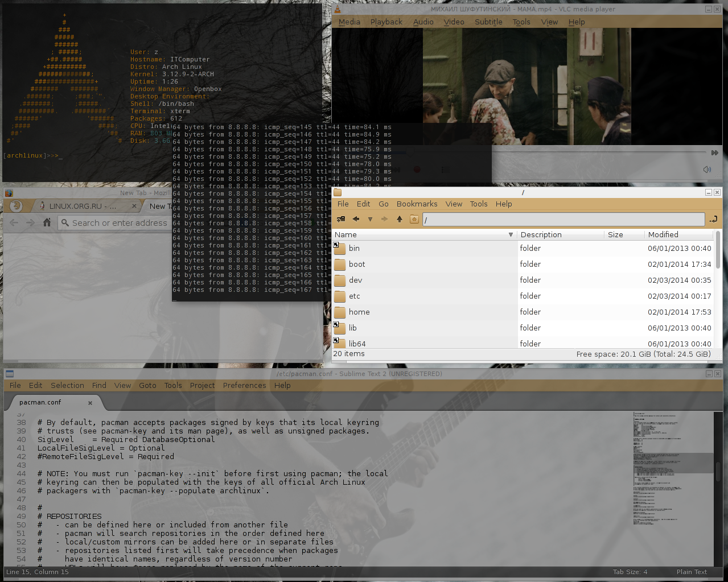This screenshot has height=582, width=728.
Task: Open the file manager history dropdown arrow
Action: tap(370, 219)
